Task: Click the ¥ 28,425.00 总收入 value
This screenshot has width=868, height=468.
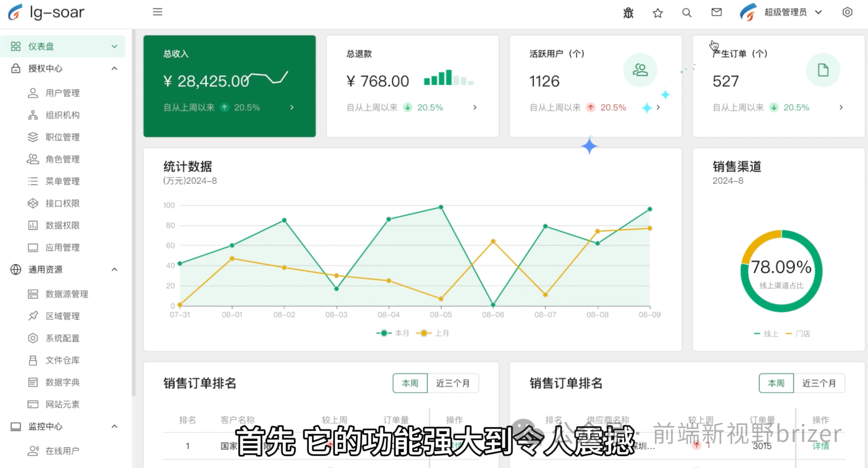Action: pos(206,81)
